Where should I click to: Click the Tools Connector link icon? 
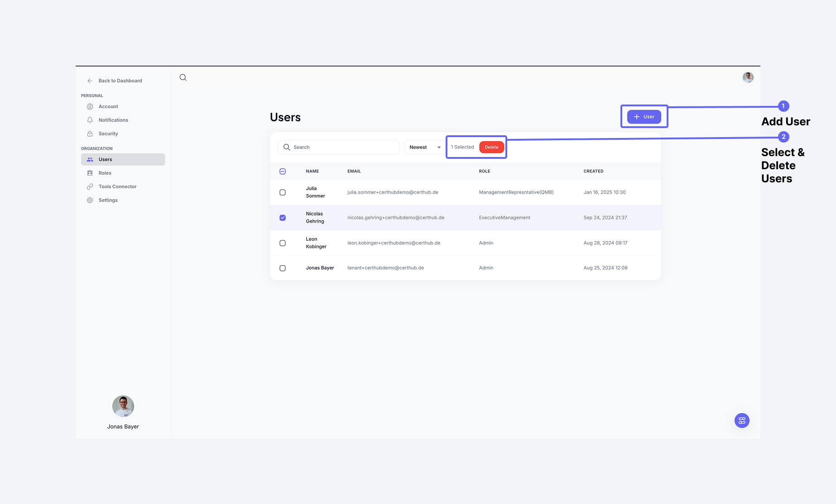[90, 186]
